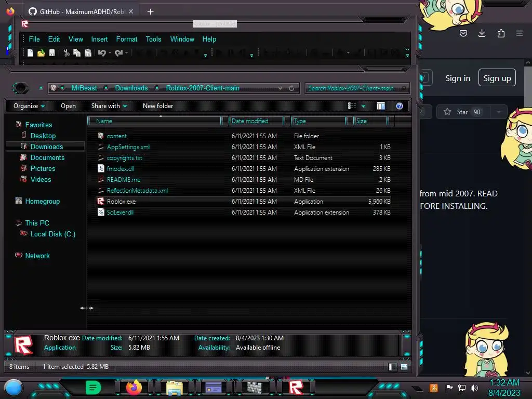Focus the Search Roblox-2007-Client-main field
The width and height of the screenshot is (532, 399).
[x=357, y=88]
